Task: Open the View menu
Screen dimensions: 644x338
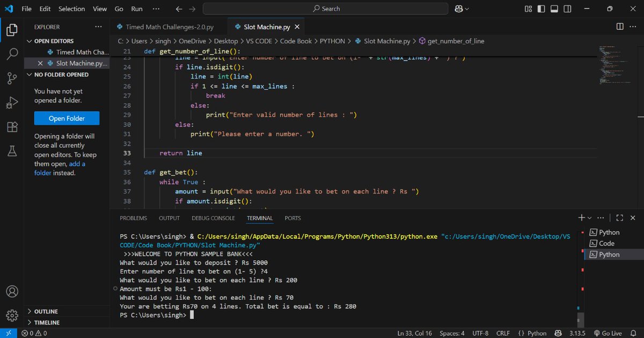Action: (100, 9)
